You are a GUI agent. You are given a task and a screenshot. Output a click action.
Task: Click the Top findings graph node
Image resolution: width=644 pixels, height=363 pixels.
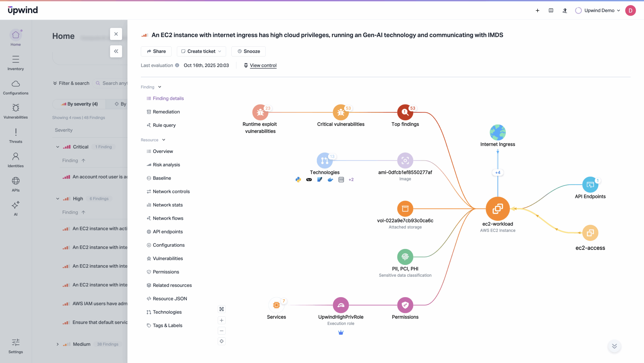[405, 112]
